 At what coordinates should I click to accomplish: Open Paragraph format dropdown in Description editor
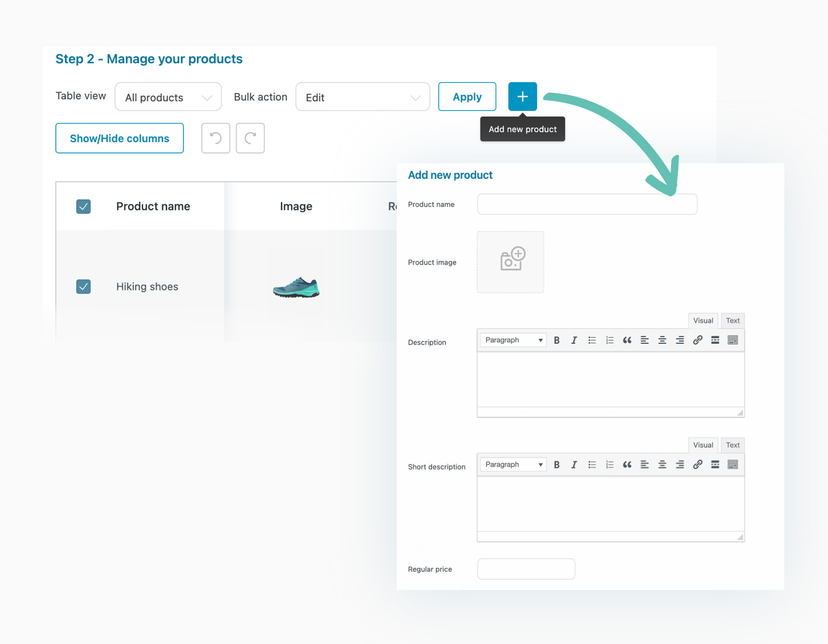[x=513, y=340]
